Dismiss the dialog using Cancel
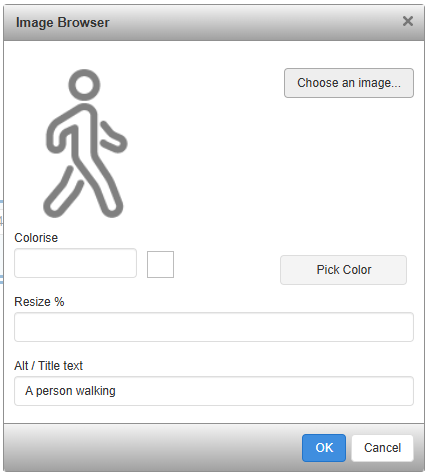Viewport: 425px width, 472px height. (382, 448)
